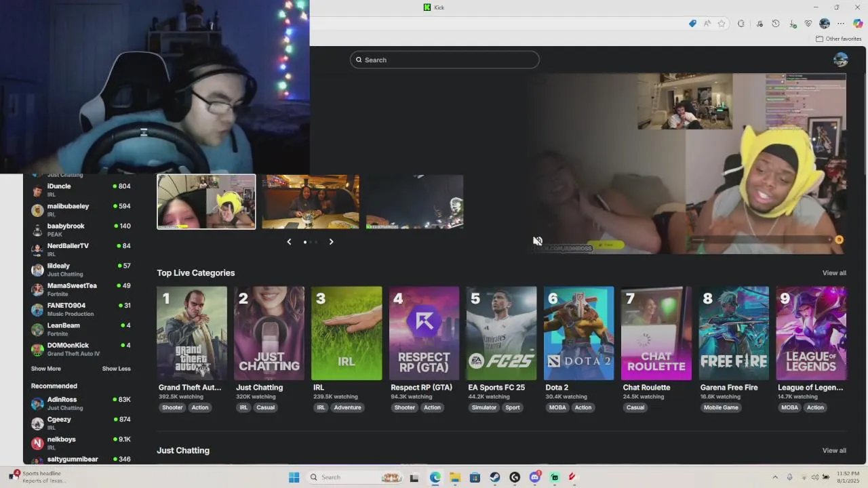Open the Dota 2 category card
This screenshot has height=488, width=868.
click(578, 333)
